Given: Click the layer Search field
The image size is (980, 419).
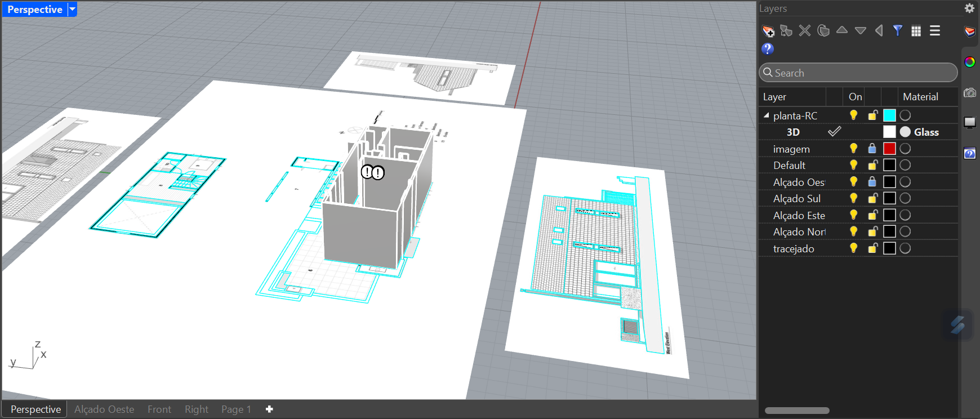Looking at the screenshot, I should pyautogui.click(x=858, y=73).
